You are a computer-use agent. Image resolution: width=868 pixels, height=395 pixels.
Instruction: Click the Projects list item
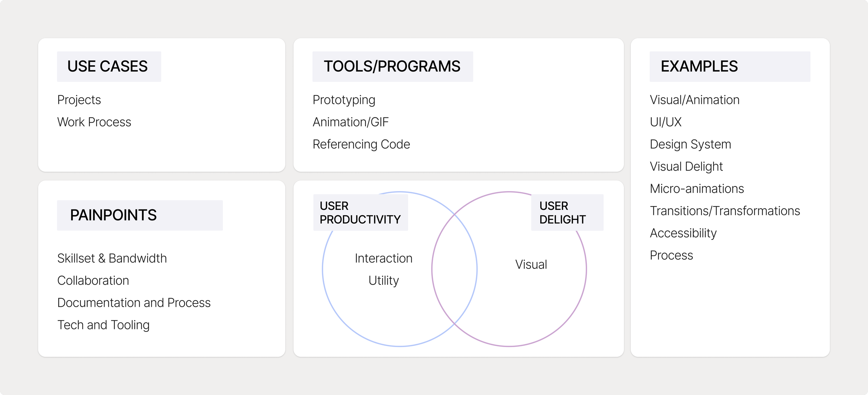(79, 100)
